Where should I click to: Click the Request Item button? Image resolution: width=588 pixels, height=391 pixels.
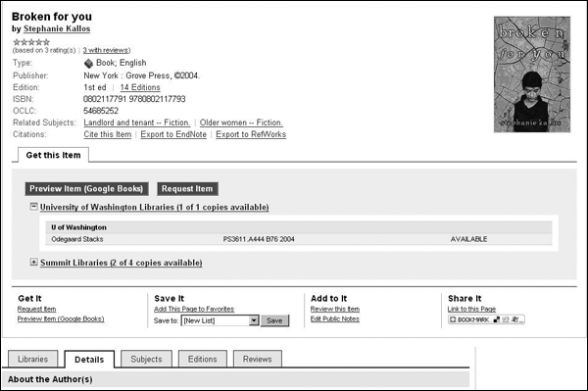[187, 189]
